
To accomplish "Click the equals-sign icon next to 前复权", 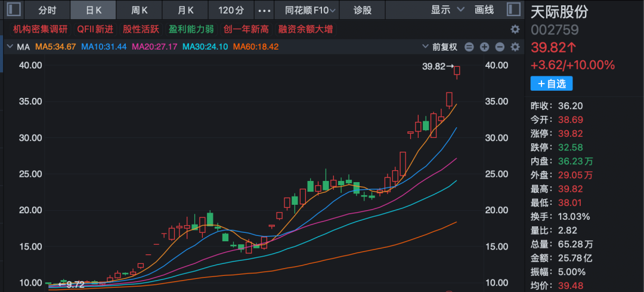I will tap(469, 47).
